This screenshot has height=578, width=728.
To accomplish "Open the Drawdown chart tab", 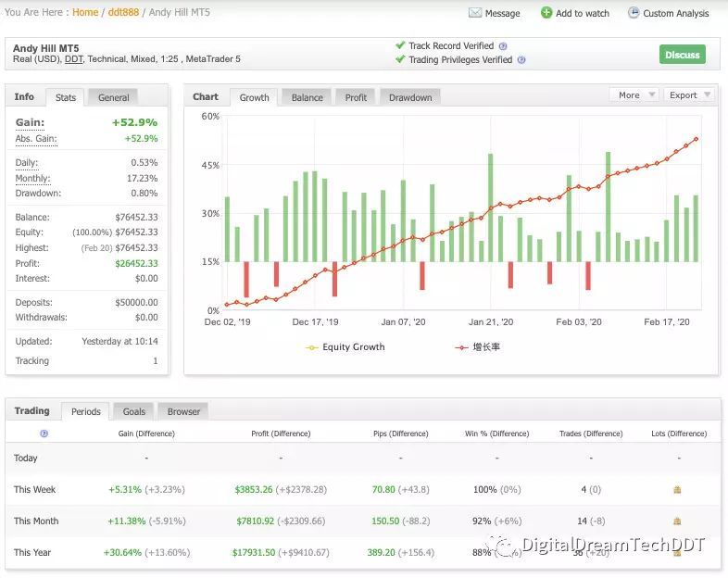I will point(409,97).
